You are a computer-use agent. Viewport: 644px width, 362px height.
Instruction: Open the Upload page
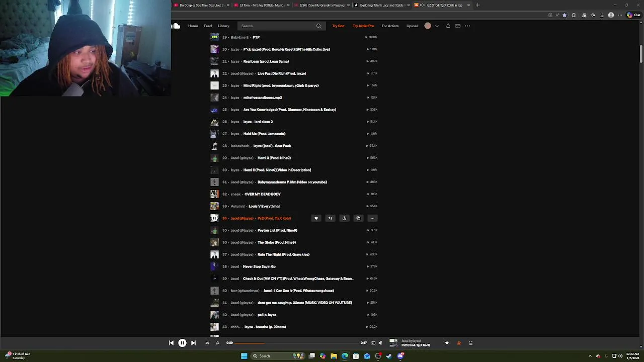click(412, 26)
